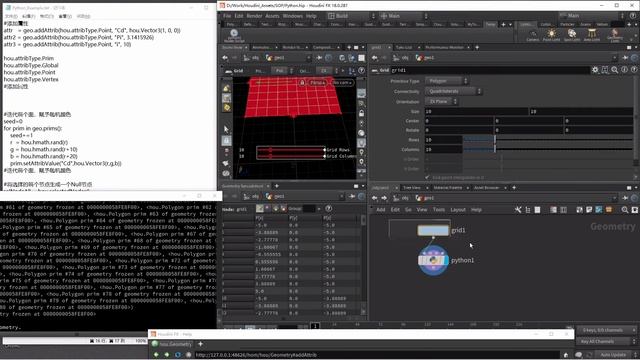Screen dimensions: 640x360
Task: Click the Area Light shelf tool
Action: 592,35
